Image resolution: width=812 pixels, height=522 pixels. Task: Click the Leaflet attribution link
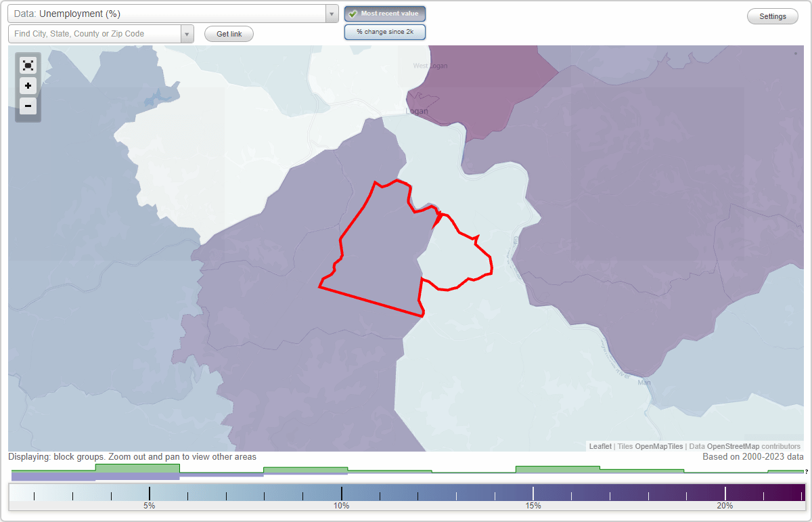[x=600, y=446]
